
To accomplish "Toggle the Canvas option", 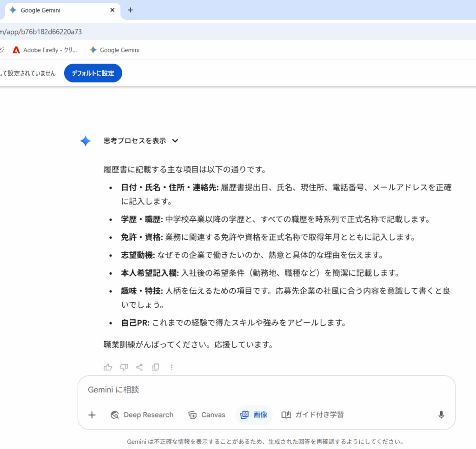I will [x=207, y=415].
